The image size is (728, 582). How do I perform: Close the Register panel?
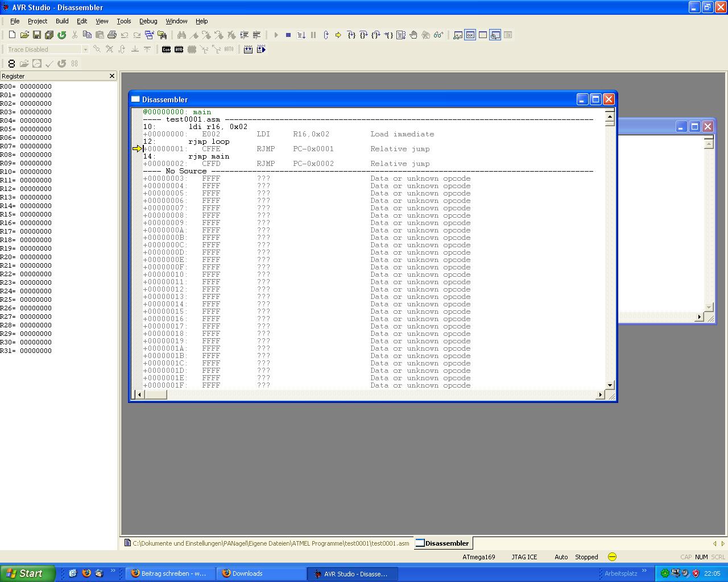[x=112, y=76]
